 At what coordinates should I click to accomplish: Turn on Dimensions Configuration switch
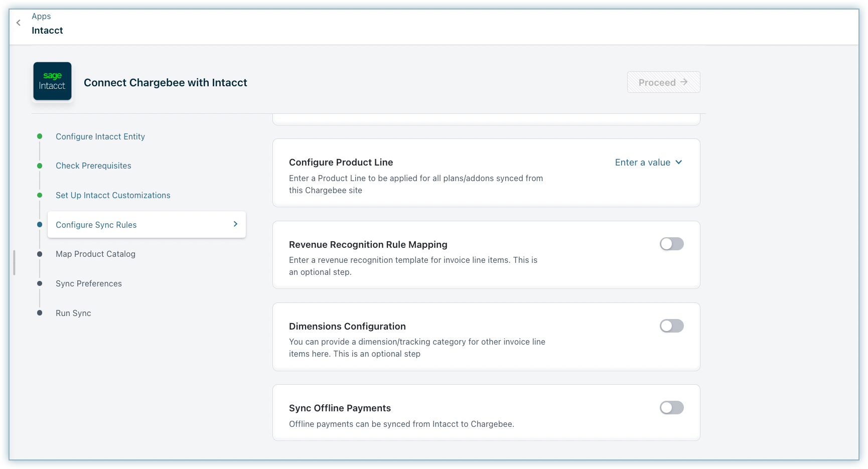tap(671, 326)
